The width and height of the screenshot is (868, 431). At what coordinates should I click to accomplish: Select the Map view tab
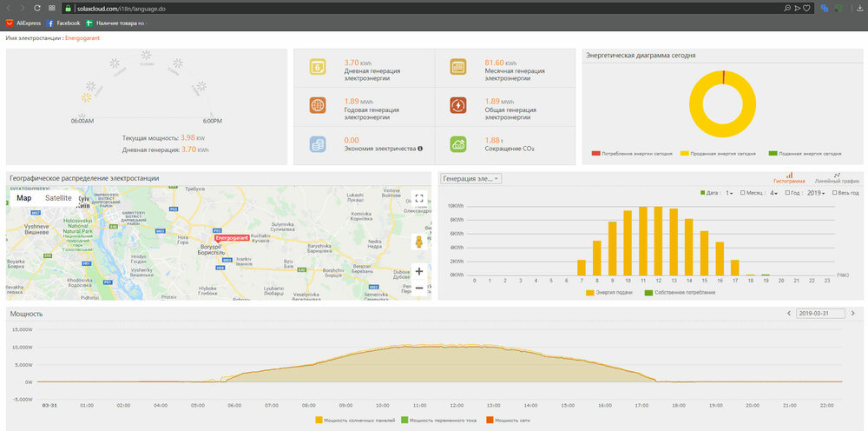23,198
